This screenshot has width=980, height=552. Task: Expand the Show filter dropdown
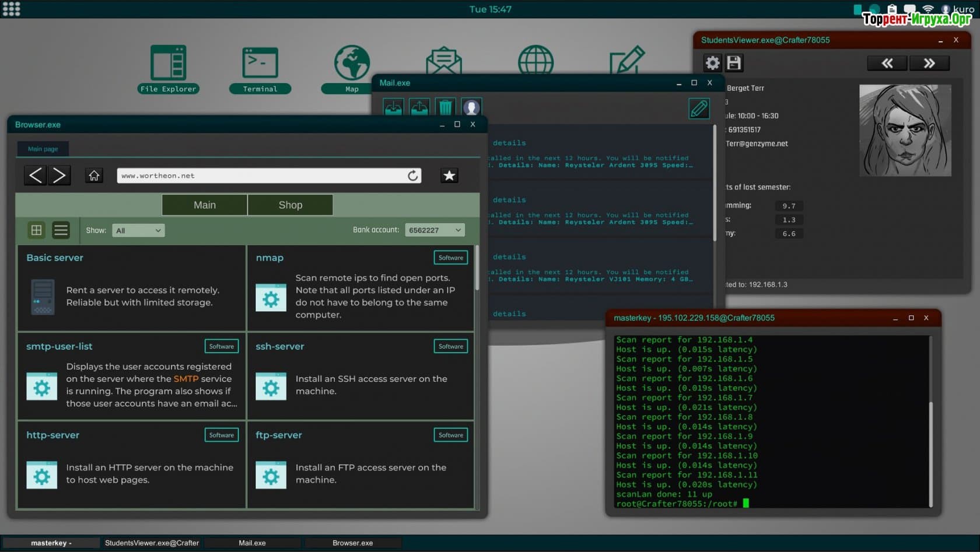point(138,230)
